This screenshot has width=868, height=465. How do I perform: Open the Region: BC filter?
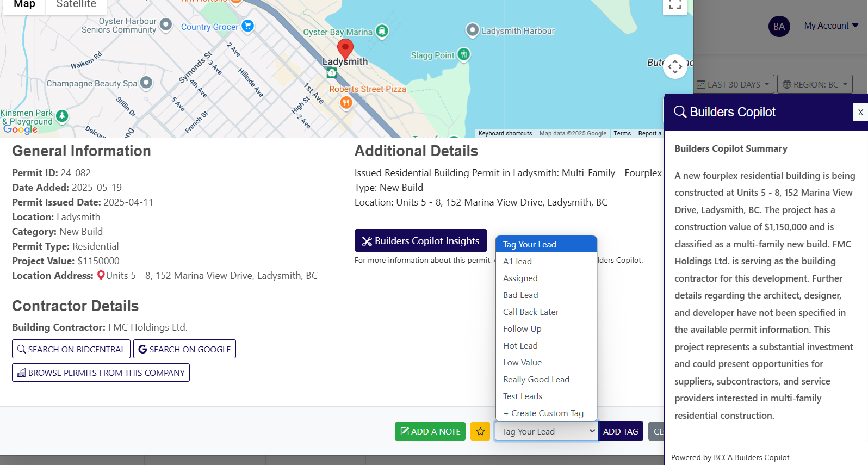click(x=815, y=84)
